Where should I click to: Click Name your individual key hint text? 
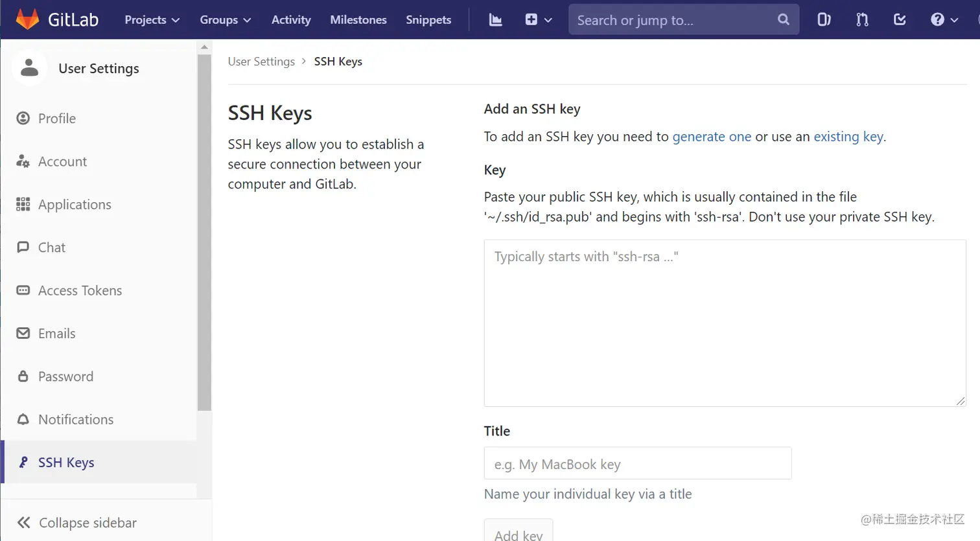[x=588, y=494]
